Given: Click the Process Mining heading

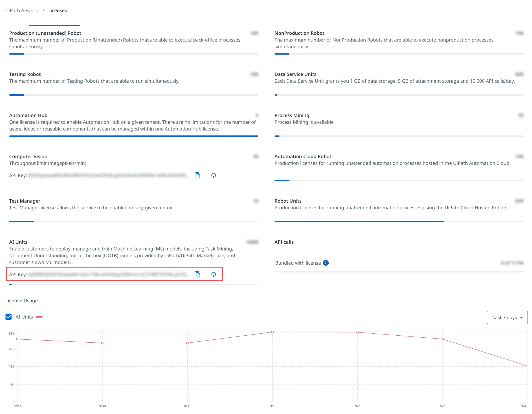Looking at the screenshot, I should coord(292,115).
